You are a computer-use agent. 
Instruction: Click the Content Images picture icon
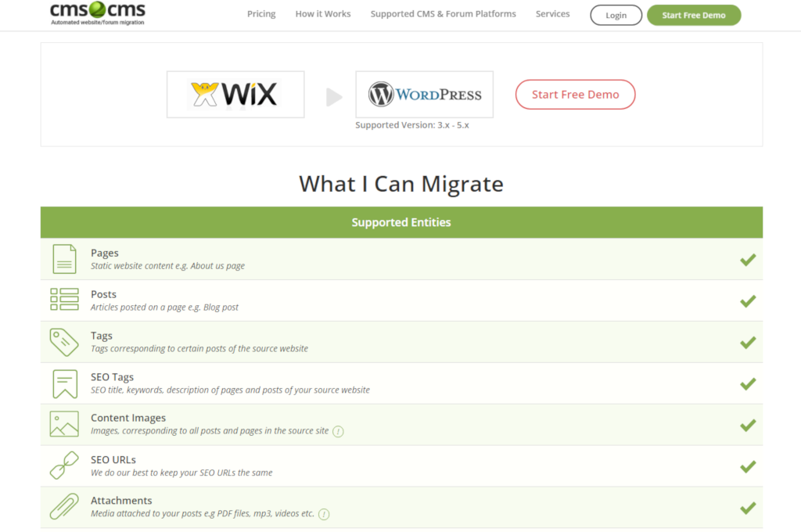64,424
